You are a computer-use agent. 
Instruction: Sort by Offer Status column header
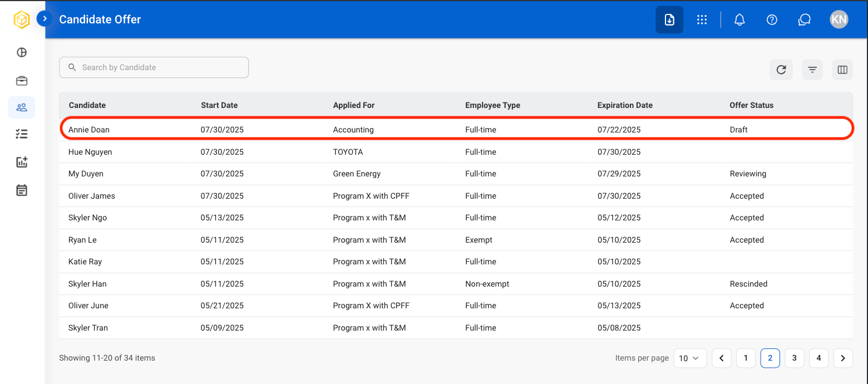point(752,105)
